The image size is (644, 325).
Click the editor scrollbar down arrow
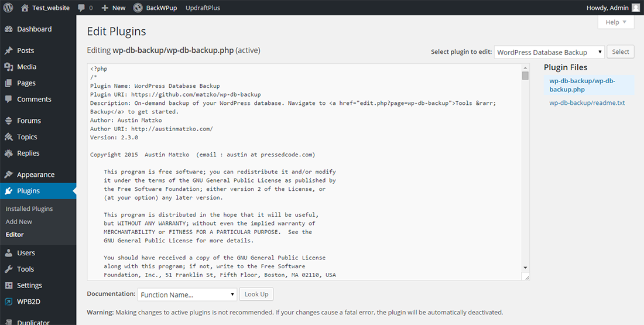(x=525, y=267)
